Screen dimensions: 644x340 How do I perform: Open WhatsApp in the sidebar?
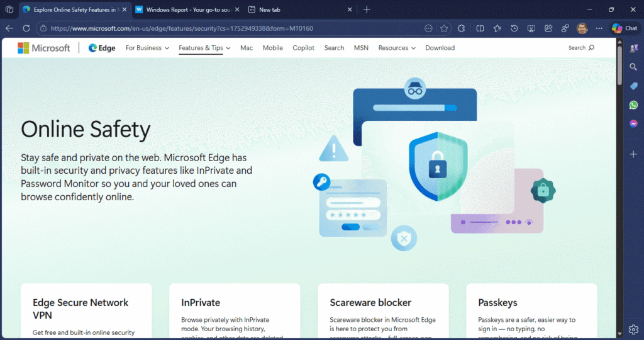[x=633, y=105]
